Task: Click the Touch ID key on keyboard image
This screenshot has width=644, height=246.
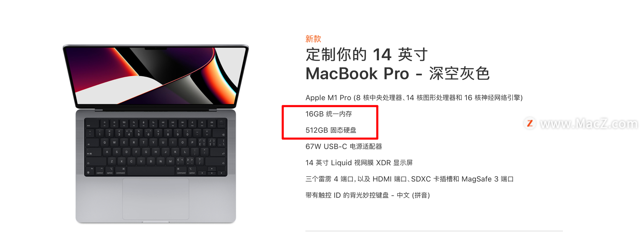Action: pyautogui.click(x=221, y=123)
